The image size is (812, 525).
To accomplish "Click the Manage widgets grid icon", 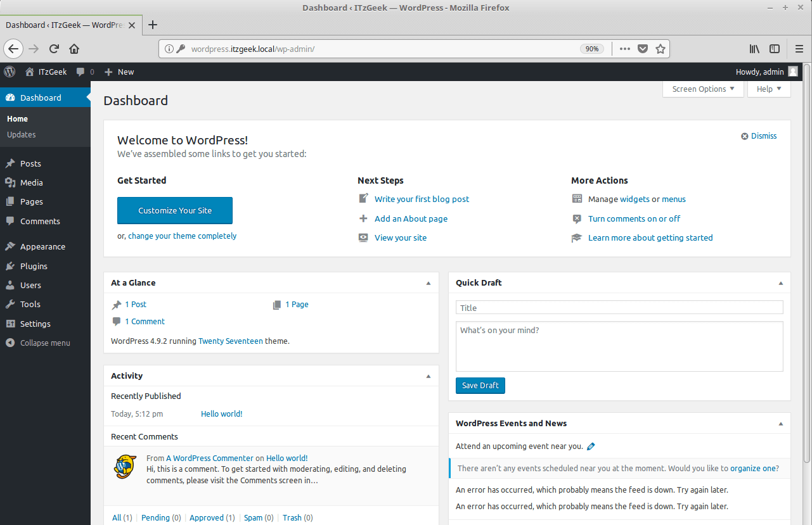I will tap(577, 199).
